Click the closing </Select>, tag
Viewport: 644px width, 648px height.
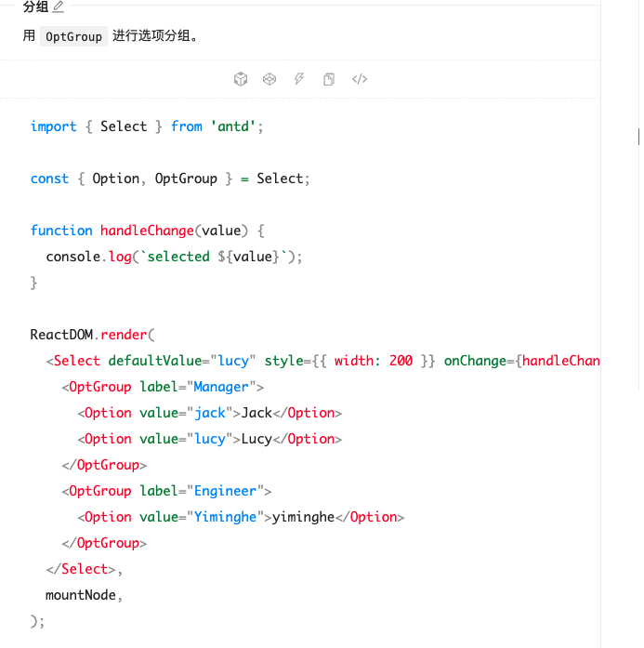85,569
